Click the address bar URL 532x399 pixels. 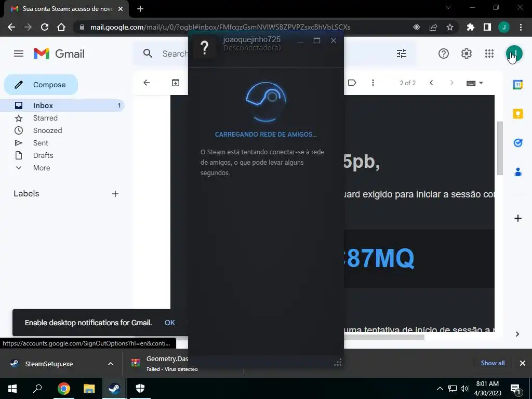[220, 27]
